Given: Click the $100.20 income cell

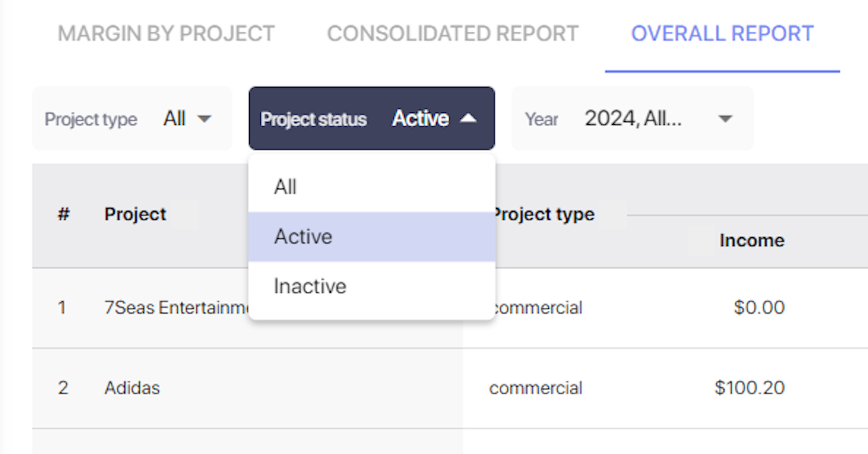Looking at the screenshot, I should pos(750,388).
